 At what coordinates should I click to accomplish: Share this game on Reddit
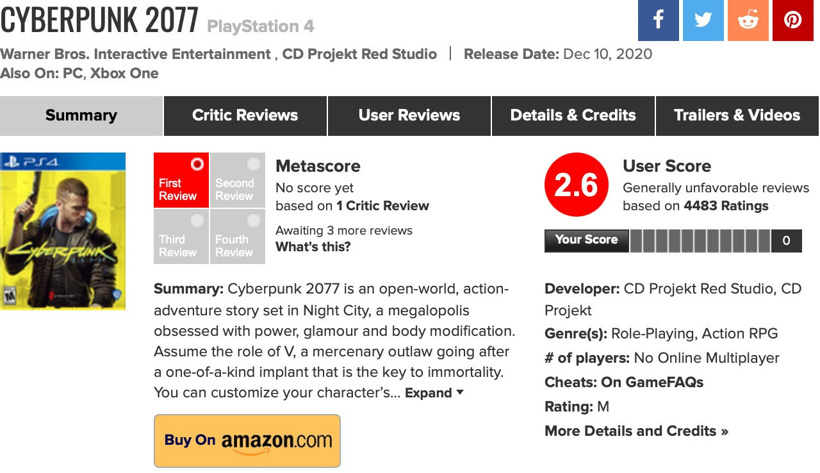tap(748, 20)
